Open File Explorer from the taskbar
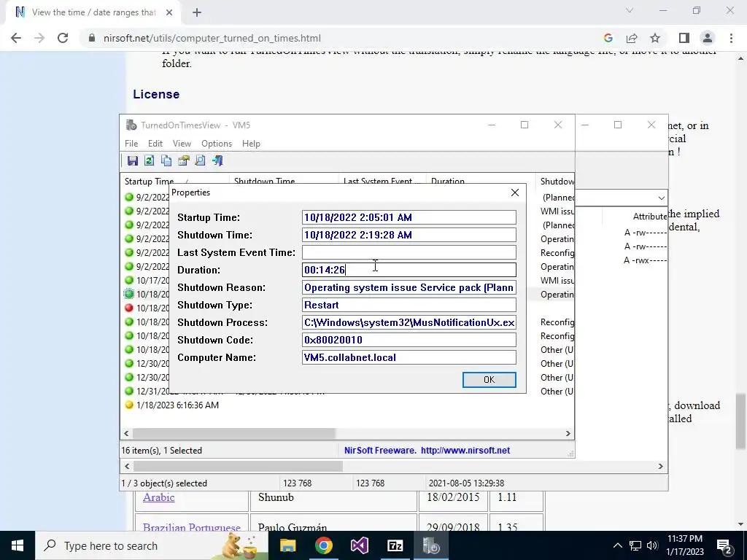747x560 pixels. point(287,545)
